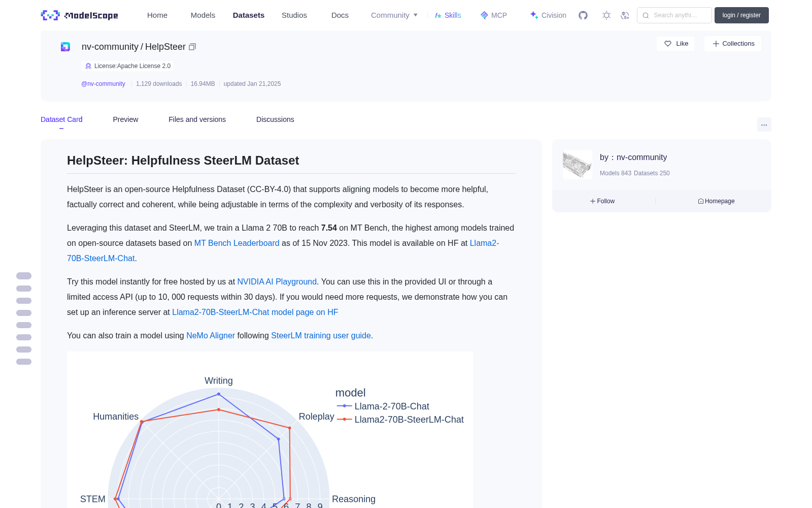The width and height of the screenshot is (812, 508).
Task: Switch language with translate icon
Action: pyautogui.click(x=625, y=15)
